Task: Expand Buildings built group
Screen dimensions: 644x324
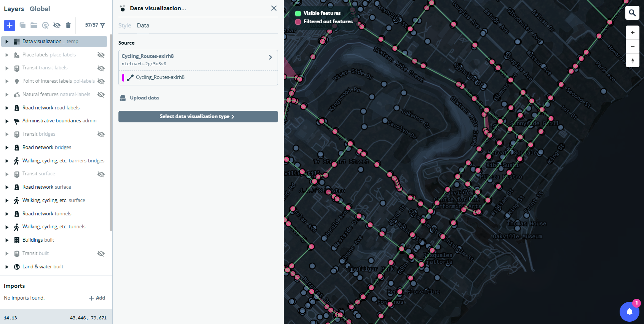Action: coord(7,240)
